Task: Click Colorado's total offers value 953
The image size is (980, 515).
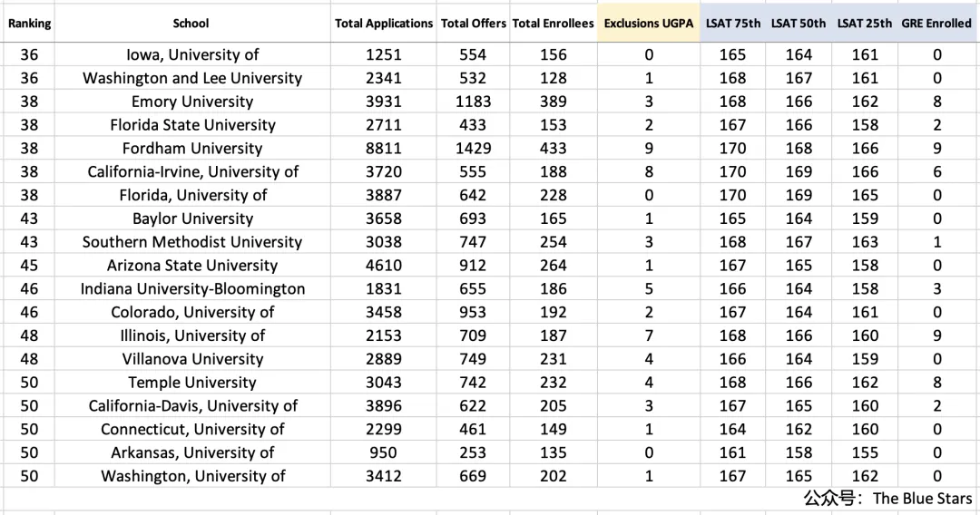Action: 473,312
